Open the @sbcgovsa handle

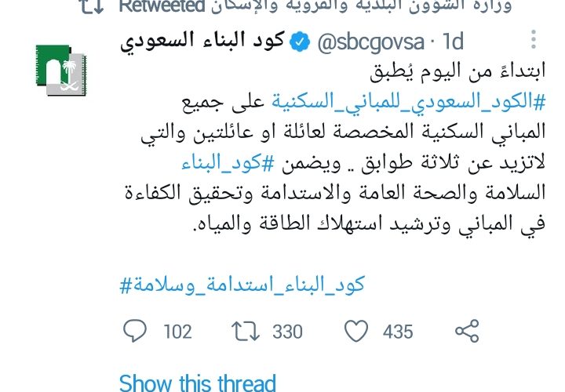coord(371,42)
